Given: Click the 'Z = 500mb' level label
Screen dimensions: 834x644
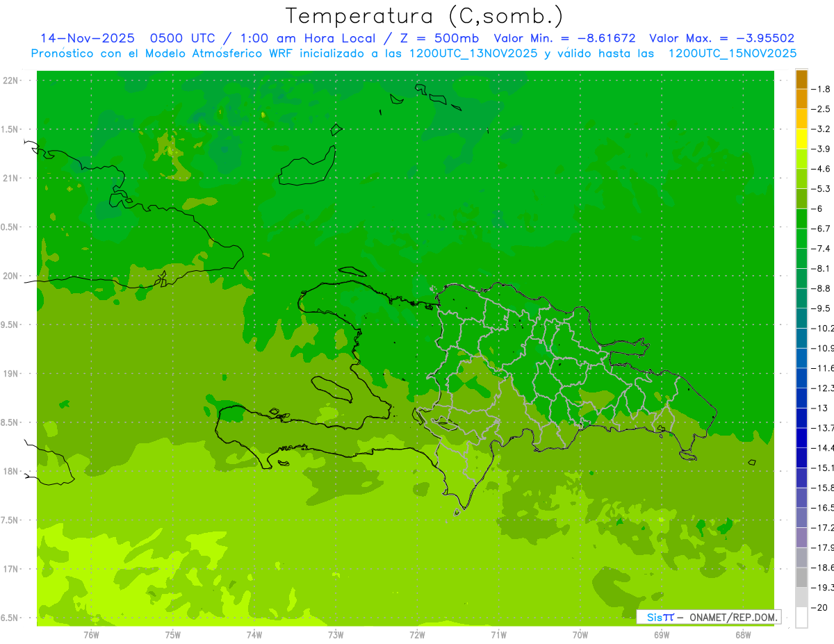Looking at the screenshot, I should (438, 38).
